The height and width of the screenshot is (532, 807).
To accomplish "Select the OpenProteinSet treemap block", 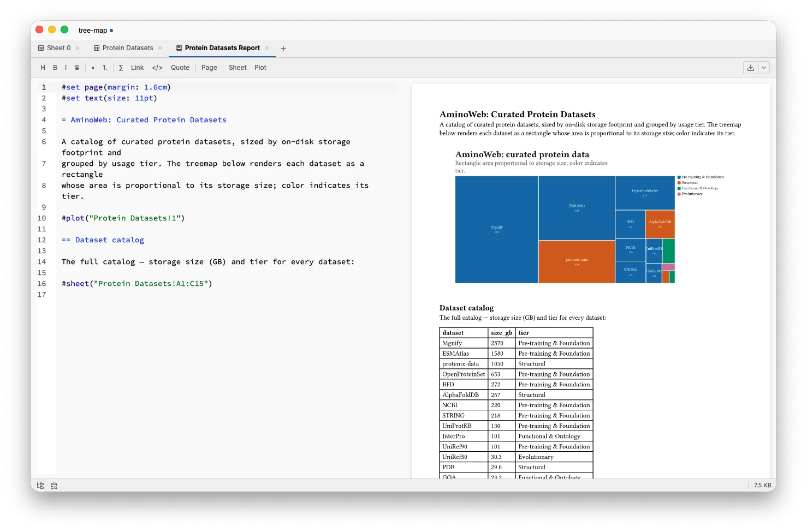I will (x=645, y=193).
